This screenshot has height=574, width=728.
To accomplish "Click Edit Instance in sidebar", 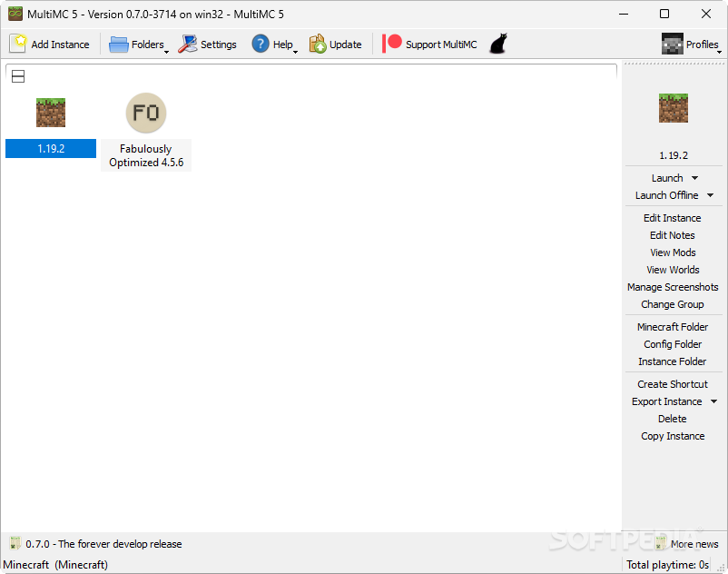I will 673,218.
